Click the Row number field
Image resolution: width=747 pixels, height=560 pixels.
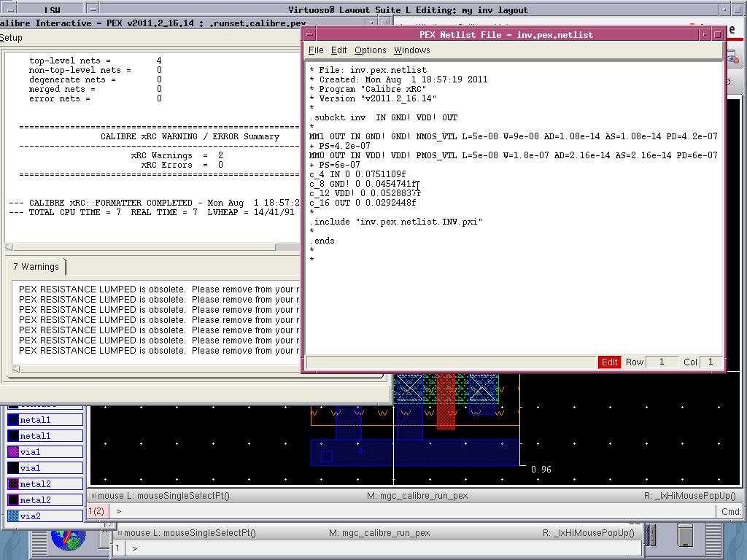pyautogui.click(x=662, y=362)
